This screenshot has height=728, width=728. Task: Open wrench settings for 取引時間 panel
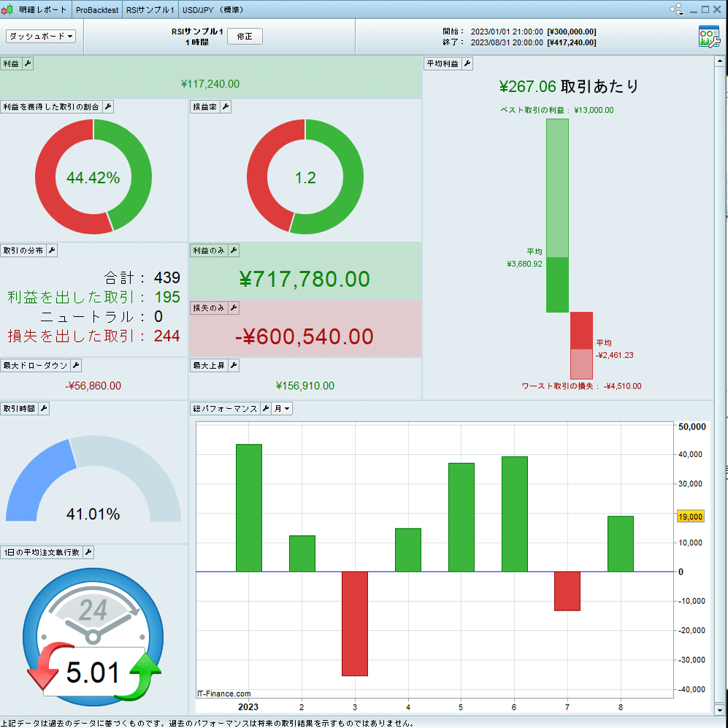44,409
